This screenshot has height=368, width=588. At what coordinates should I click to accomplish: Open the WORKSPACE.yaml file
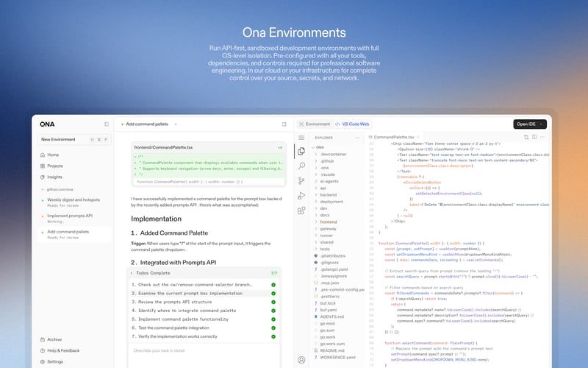tap(337, 357)
